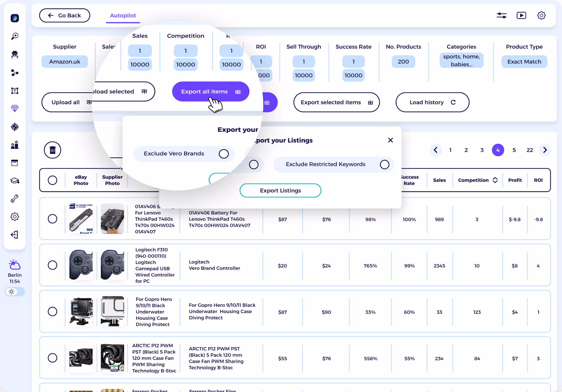The height and width of the screenshot is (392, 562).
Task: Open sidebar settings gear icon
Action: coord(15,217)
